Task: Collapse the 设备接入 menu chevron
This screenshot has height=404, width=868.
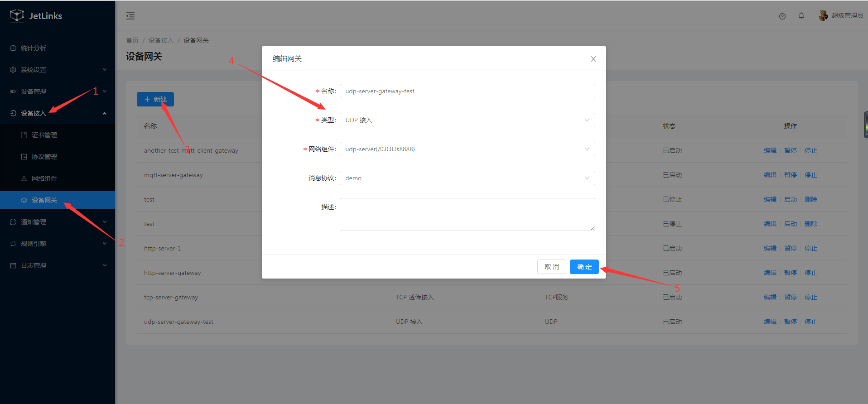Action: click(x=105, y=113)
